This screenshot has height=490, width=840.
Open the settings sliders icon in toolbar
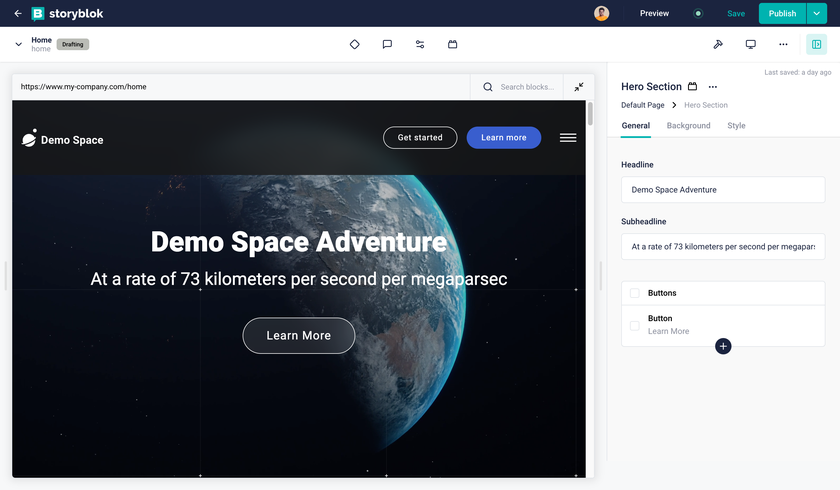pos(420,44)
